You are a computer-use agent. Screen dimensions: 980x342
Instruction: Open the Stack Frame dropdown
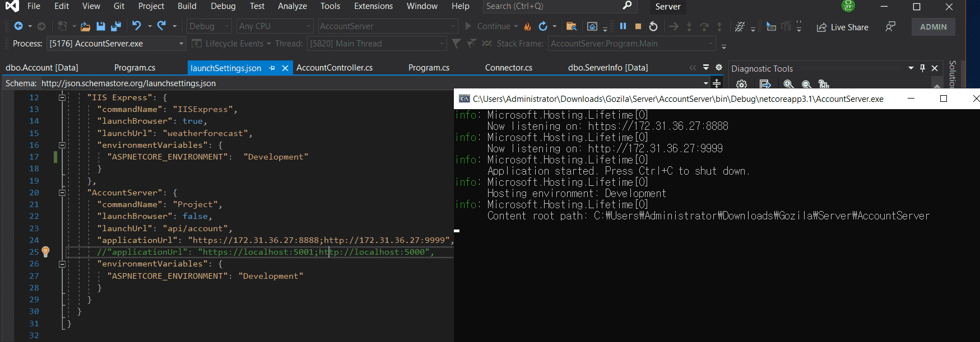(x=632, y=44)
